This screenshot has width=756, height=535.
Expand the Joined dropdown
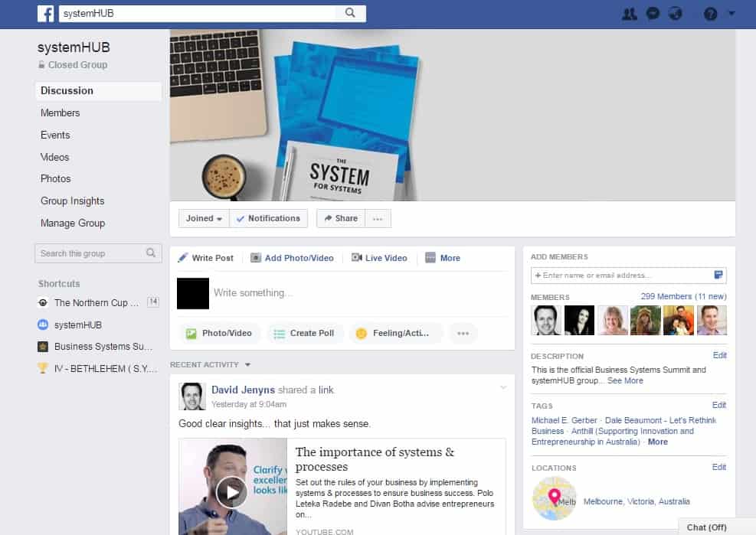[204, 218]
